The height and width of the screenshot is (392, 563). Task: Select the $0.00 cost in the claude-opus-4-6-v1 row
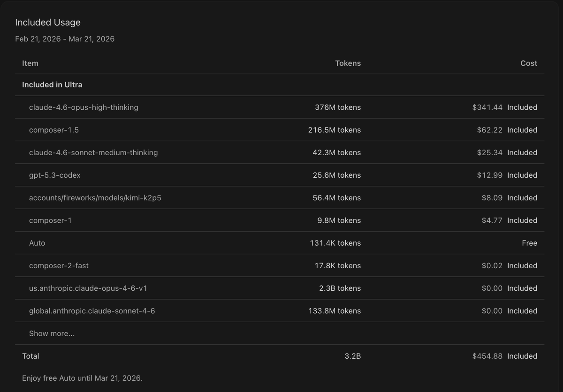coord(492,288)
